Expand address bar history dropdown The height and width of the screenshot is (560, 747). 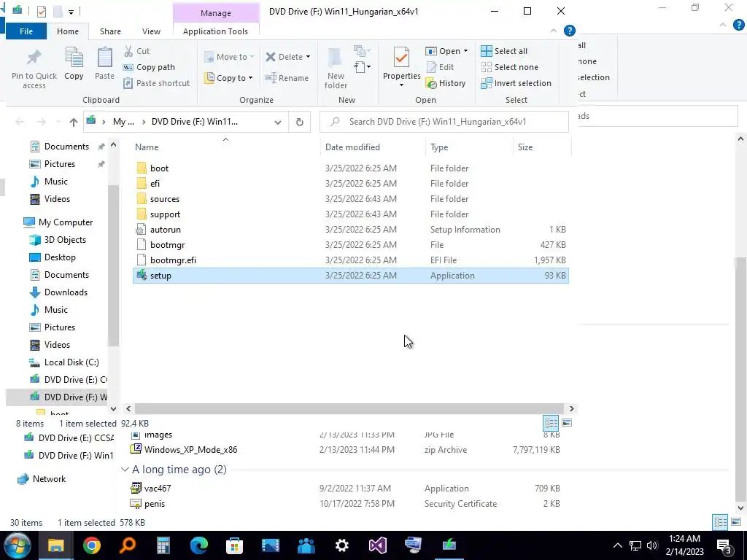[x=278, y=122]
